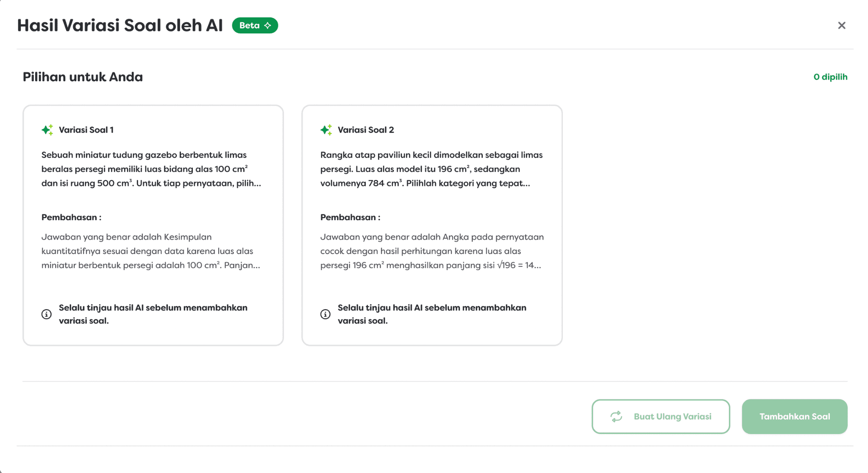The height and width of the screenshot is (473, 868).
Task: Expand the truncated gazebo miniature question text
Action: point(151,169)
